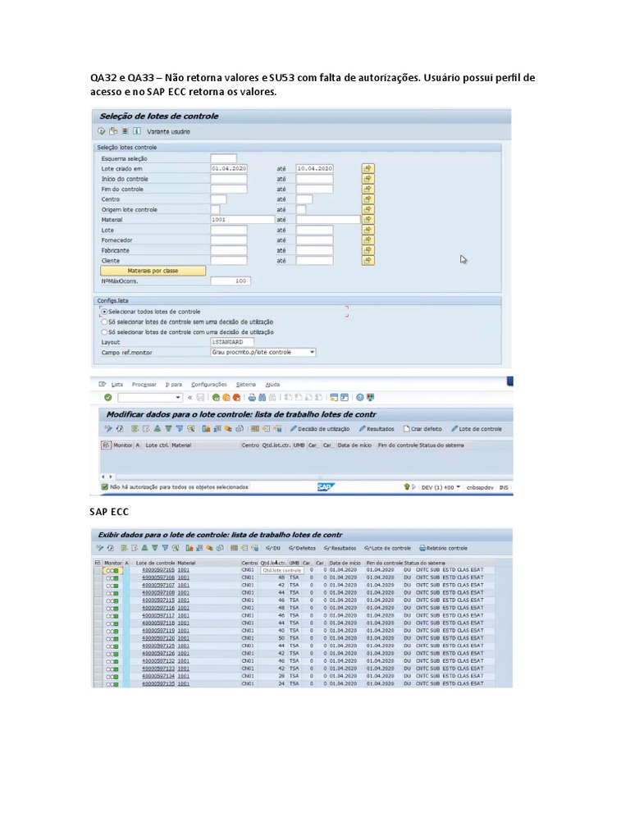Click the refresh icon in the Exibir dados toolbar
This screenshot has height=840, width=630.
click(111, 548)
